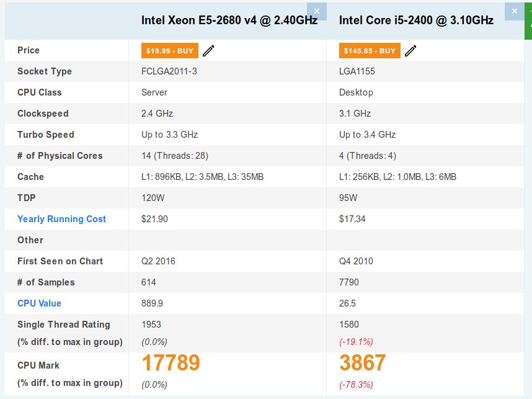Click the 3867 CPU Mark score

pos(362,363)
